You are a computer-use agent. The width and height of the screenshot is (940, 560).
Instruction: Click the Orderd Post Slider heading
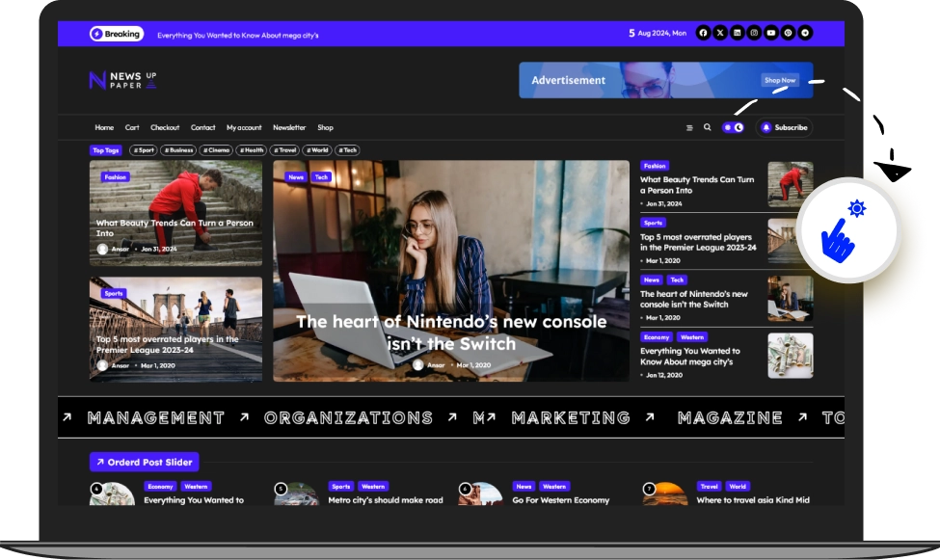point(145,462)
